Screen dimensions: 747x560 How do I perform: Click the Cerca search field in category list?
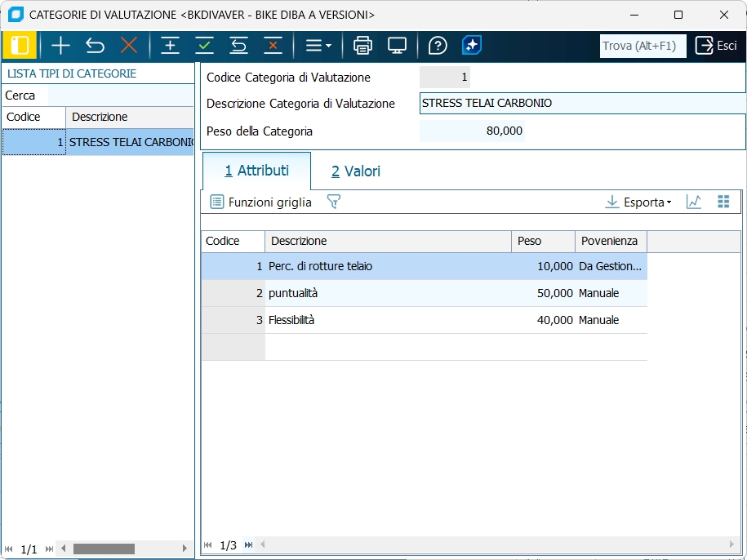(x=121, y=96)
